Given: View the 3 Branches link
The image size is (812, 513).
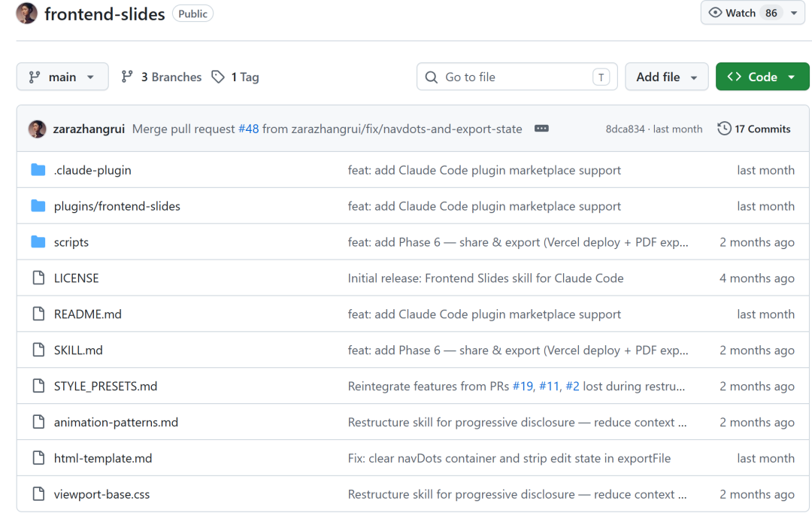Looking at the screenshot, I should [x=171, y=77].
